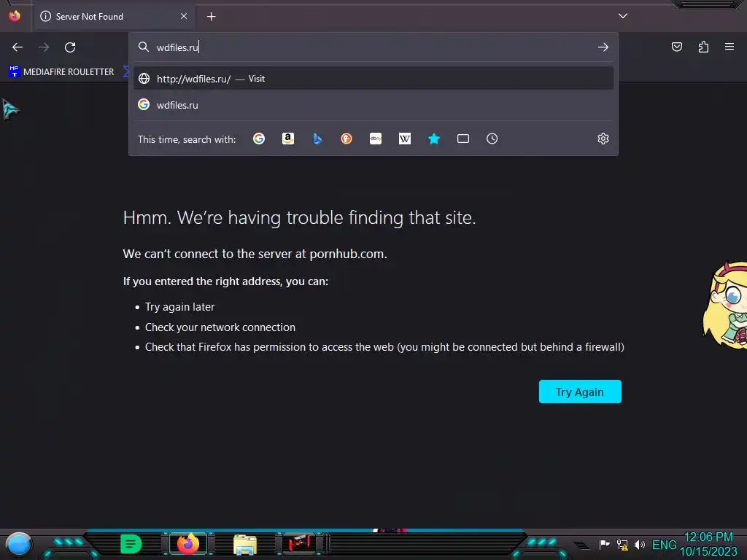Open the MEDIAFIRE ROULETTER bookmark

[x=61, y=72]
